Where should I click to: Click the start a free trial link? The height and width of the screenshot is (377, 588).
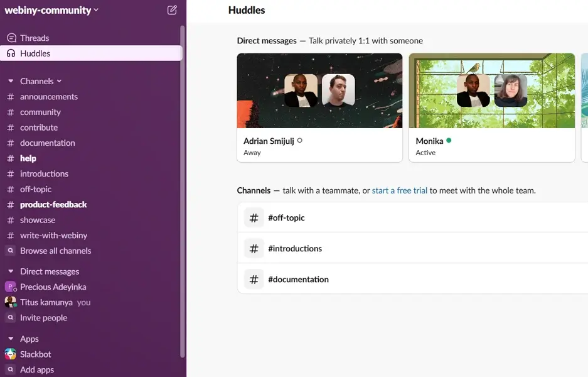399,191
